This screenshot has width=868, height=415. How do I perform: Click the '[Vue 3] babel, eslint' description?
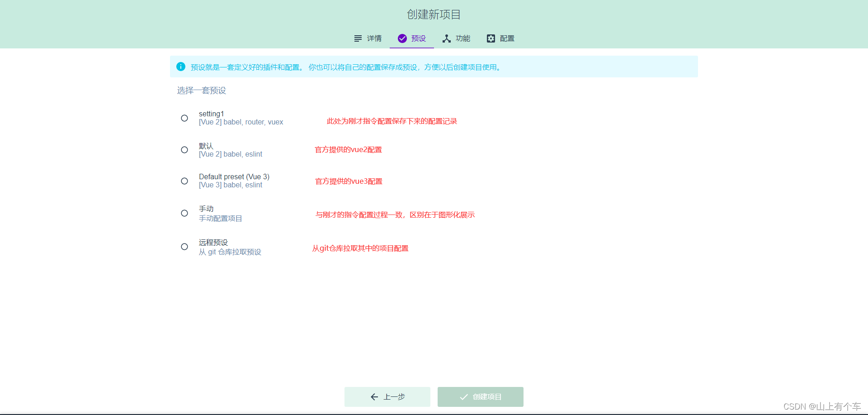(231, 185)
